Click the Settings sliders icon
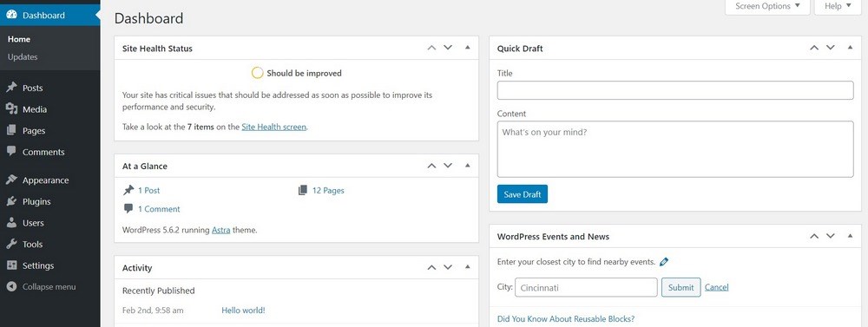The image size is (868, 327). pos(11,265)
